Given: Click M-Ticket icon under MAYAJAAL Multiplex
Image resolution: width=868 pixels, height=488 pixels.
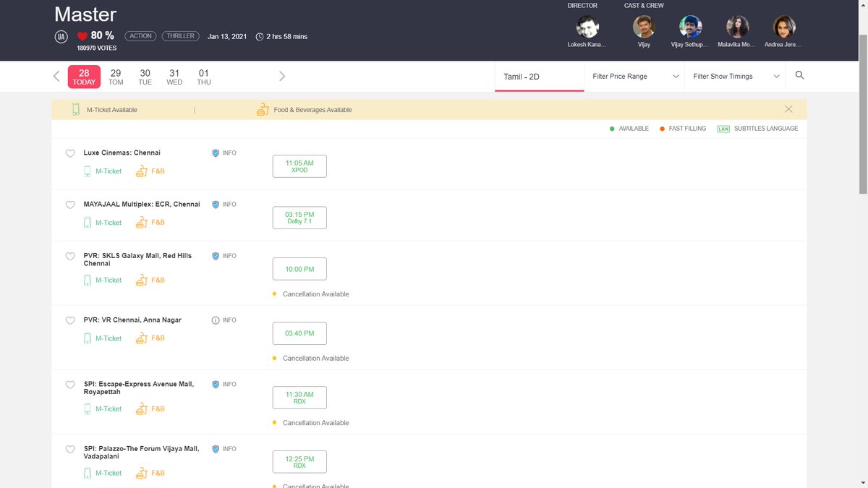Looking at the screenshot, I should pyautogui.click(x=88, y=223).
